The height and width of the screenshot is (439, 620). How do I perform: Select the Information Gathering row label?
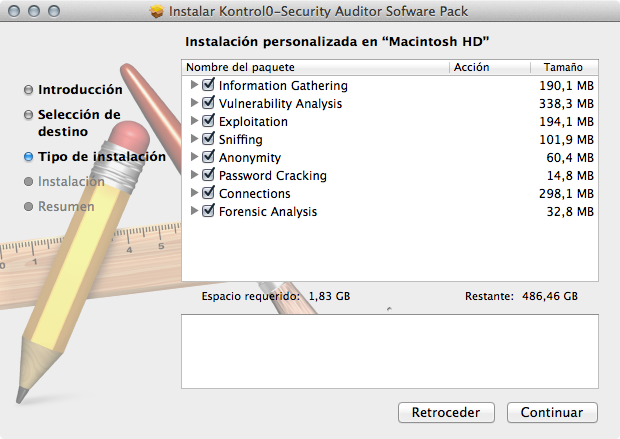tap(283, 85)
